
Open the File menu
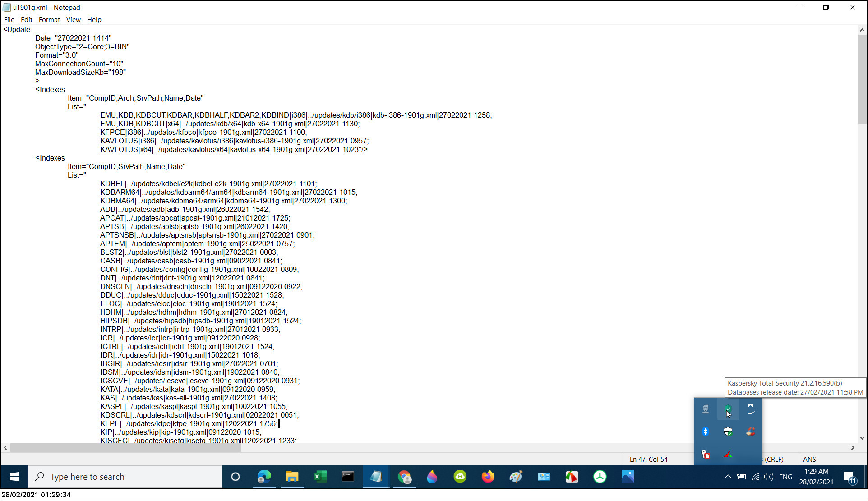(9, 20)
